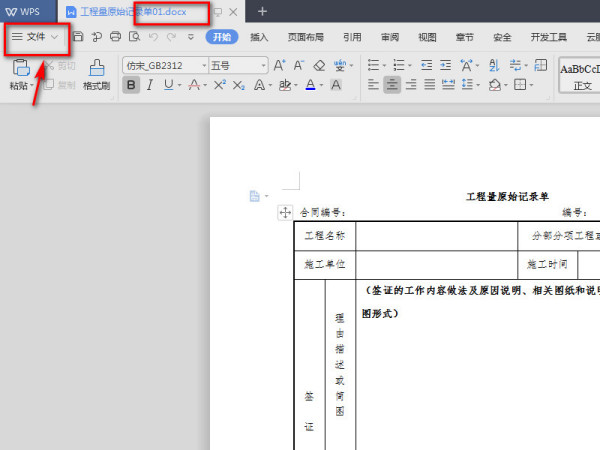Viewport: 600px width, 450px height.
Task: Expand highlight color dropdown arrow
Action: (296, 85)
